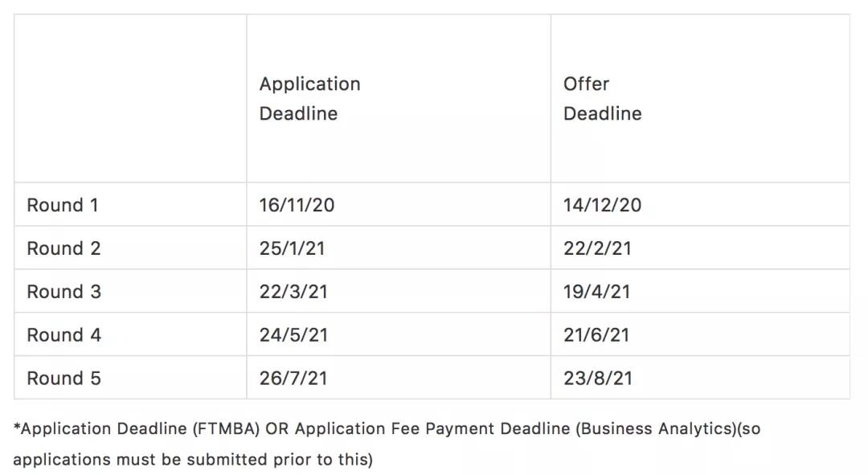Select the 24/5/21 application deadline cell
This screenshot has height=475, width=868.
[293, 335]
